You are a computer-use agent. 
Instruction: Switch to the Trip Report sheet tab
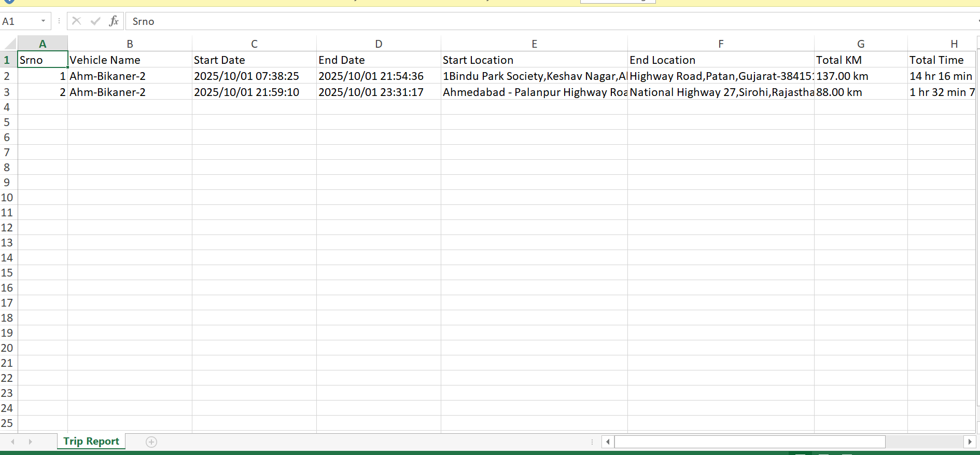[91, 441]
